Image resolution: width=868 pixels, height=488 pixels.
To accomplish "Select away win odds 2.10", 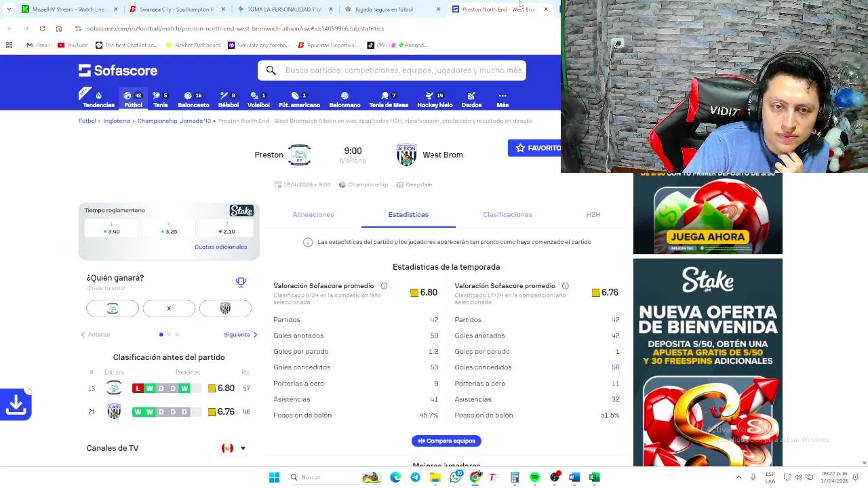I will (x=226, y=228).
